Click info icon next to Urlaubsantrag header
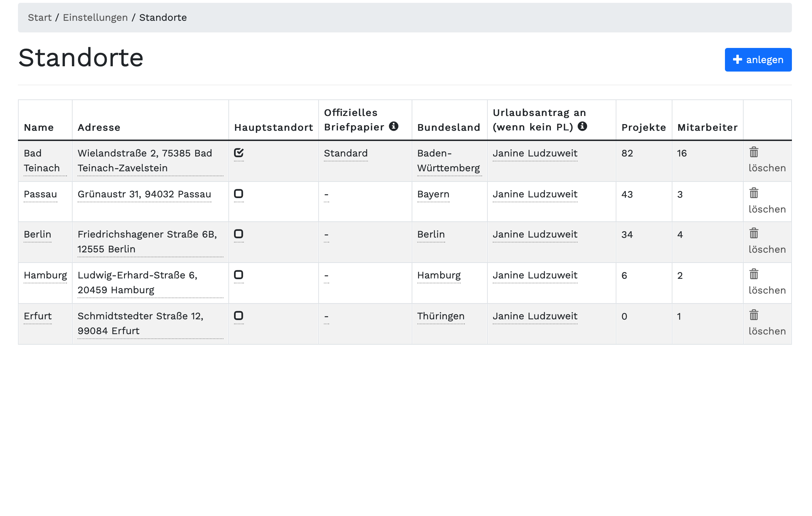 [583, 126]
